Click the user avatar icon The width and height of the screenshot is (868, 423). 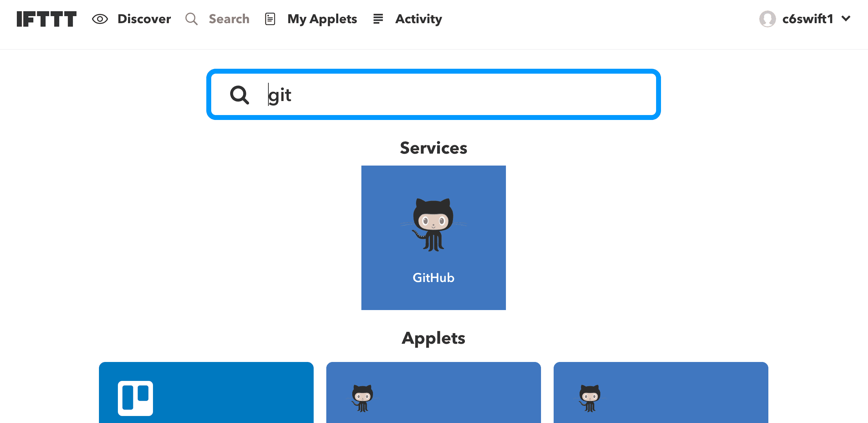[767, 19]
